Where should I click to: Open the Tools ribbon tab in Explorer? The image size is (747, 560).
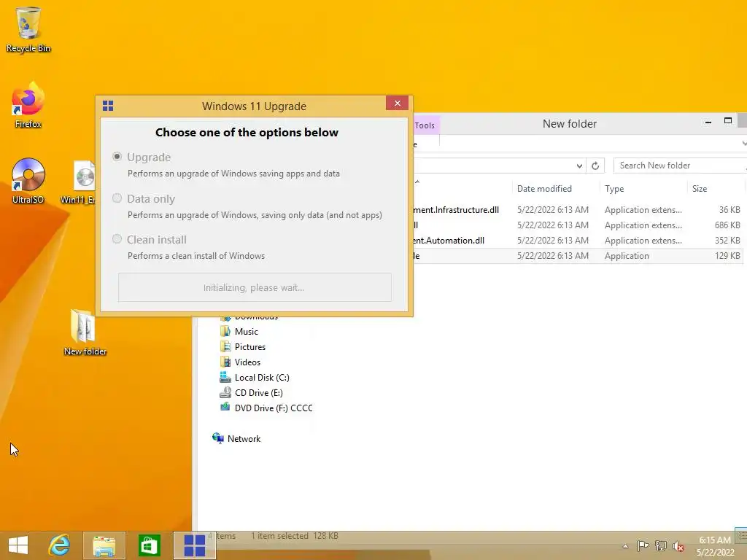(425, 125)
